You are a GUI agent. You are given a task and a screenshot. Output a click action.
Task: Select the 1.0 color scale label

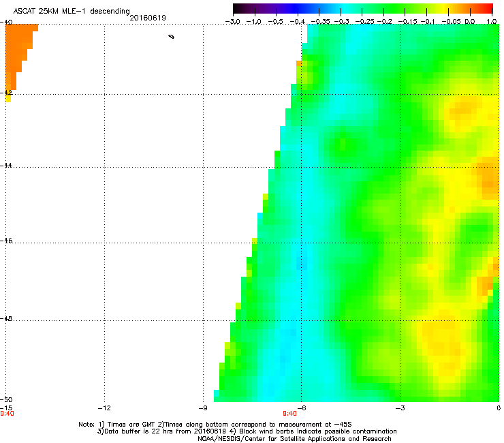(492, 22)
